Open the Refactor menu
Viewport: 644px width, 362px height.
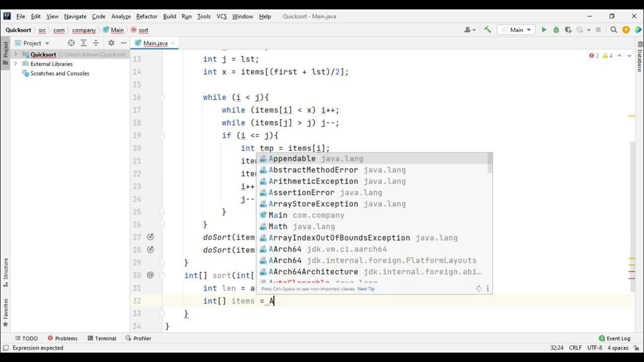point(147,16)
